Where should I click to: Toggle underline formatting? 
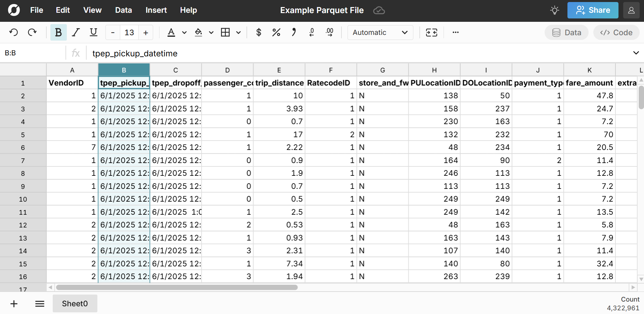pyautogui.click(x=94, y=33)
